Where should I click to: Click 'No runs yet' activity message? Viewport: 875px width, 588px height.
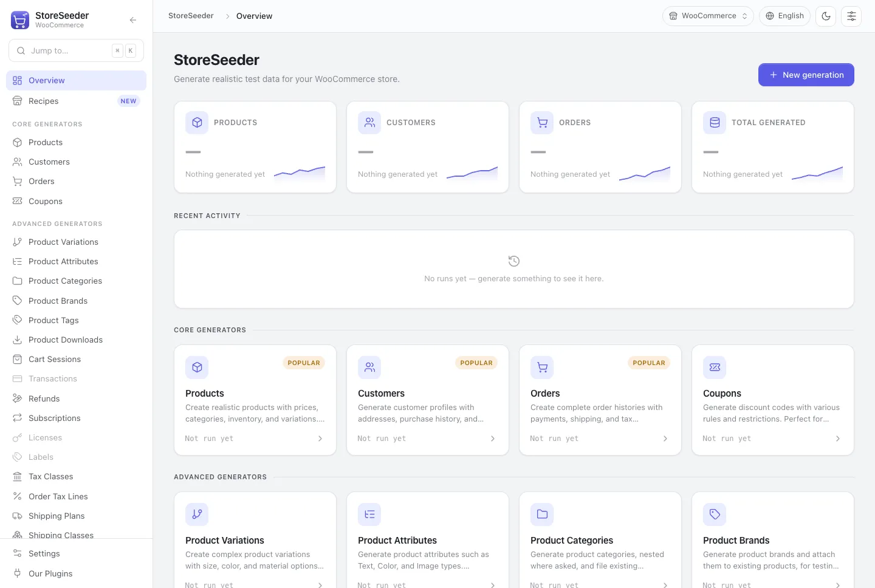click(514, 279)
